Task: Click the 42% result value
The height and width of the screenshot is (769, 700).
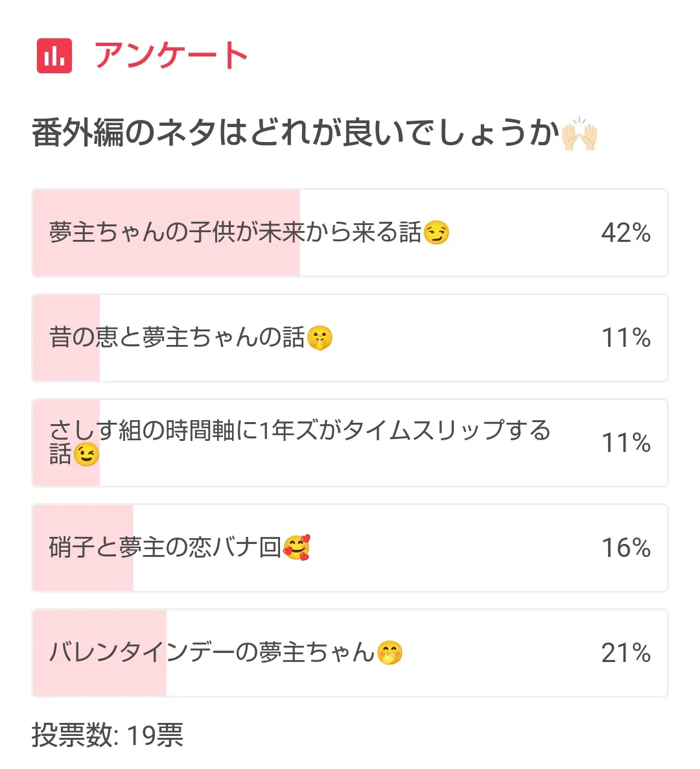Action: [625, 233]
